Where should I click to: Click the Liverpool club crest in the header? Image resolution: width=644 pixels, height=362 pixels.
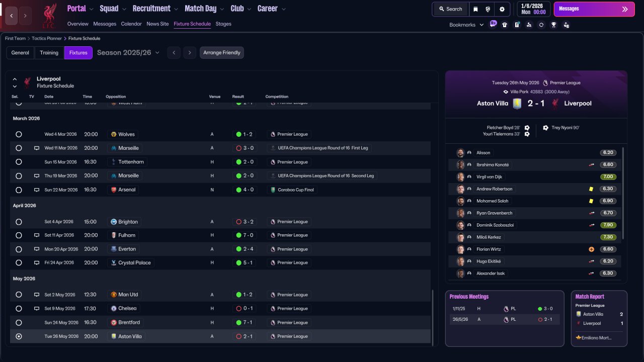point(49,16)
